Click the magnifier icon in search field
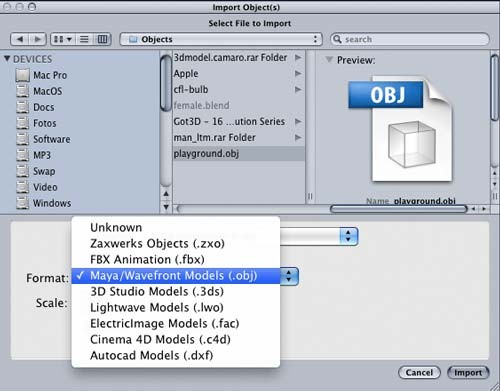This screenshot has width=500, height=391. click(337, 39)
